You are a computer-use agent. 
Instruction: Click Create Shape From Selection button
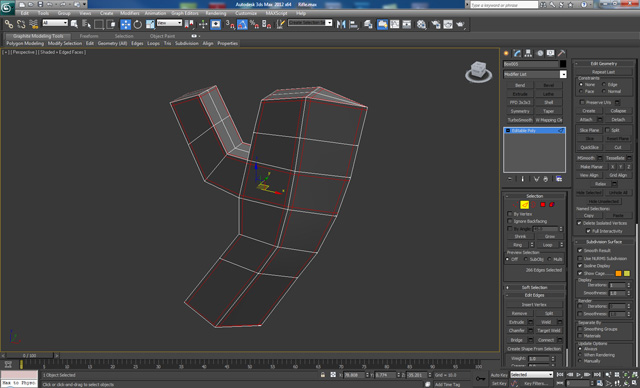pos(534,349)
